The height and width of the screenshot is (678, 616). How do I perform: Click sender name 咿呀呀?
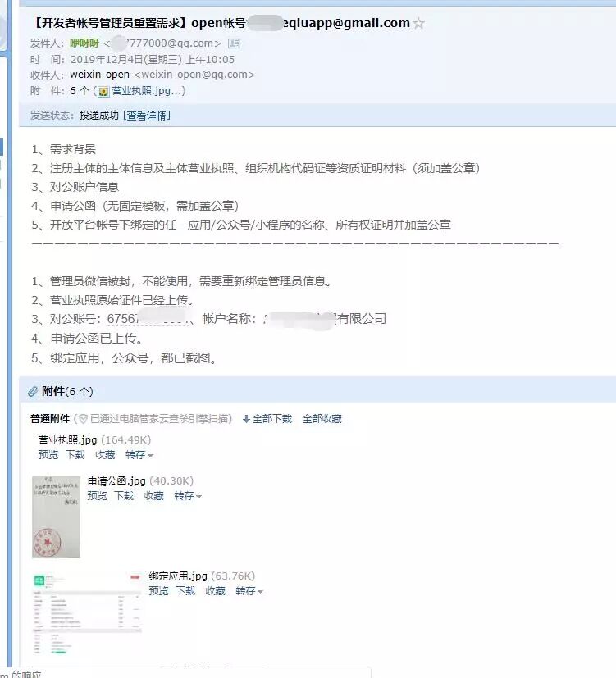pos(84,43)
